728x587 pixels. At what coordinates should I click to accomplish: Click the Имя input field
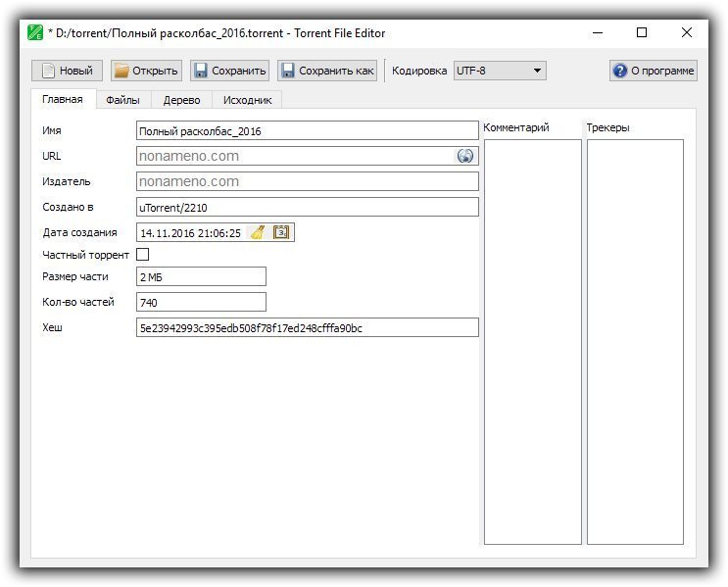coord(308,130)
